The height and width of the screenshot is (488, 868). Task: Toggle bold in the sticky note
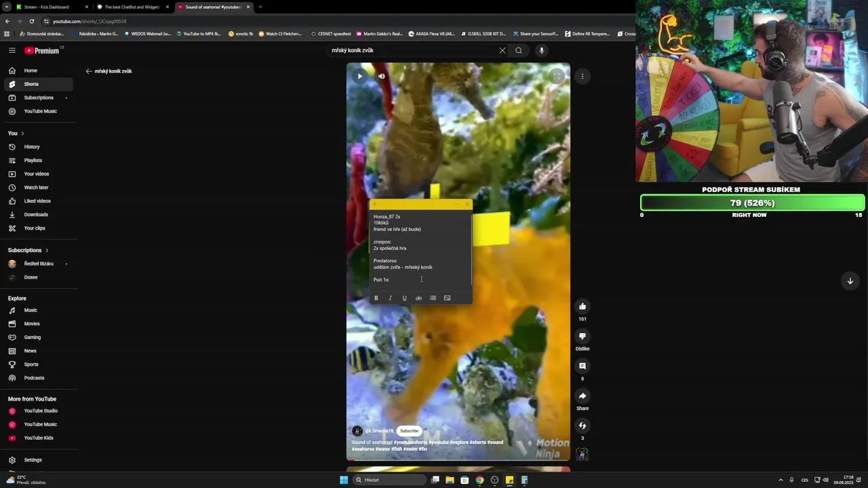[376, 298]
